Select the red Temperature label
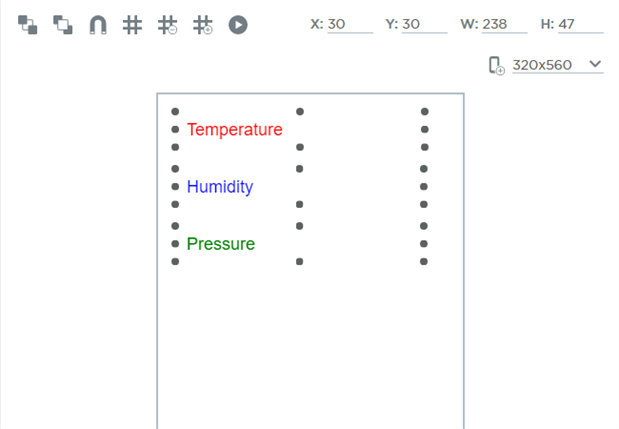Image resolution: width=619 pixels, height=429 pixels. pos(235,130)
